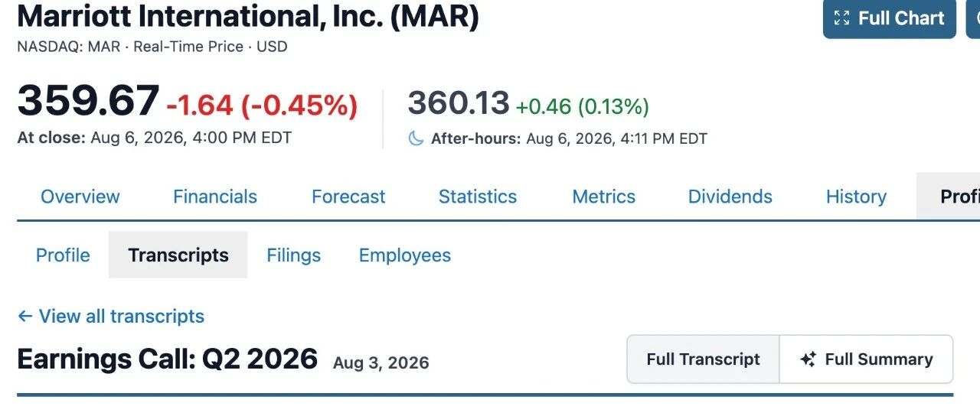Screen dimensions: 980x416
Task: Click the expand arrows icon on Full Chart
Action: (841, 18)
